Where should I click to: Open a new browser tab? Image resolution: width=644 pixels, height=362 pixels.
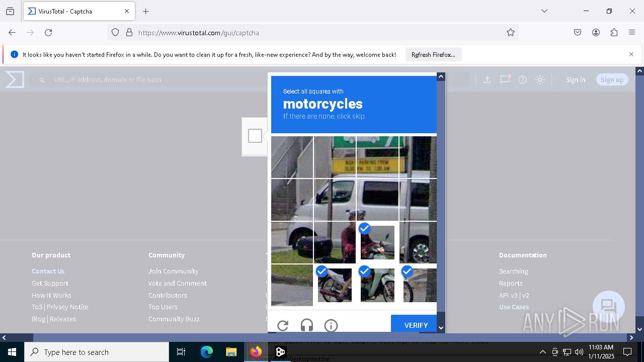click(146, 11)
